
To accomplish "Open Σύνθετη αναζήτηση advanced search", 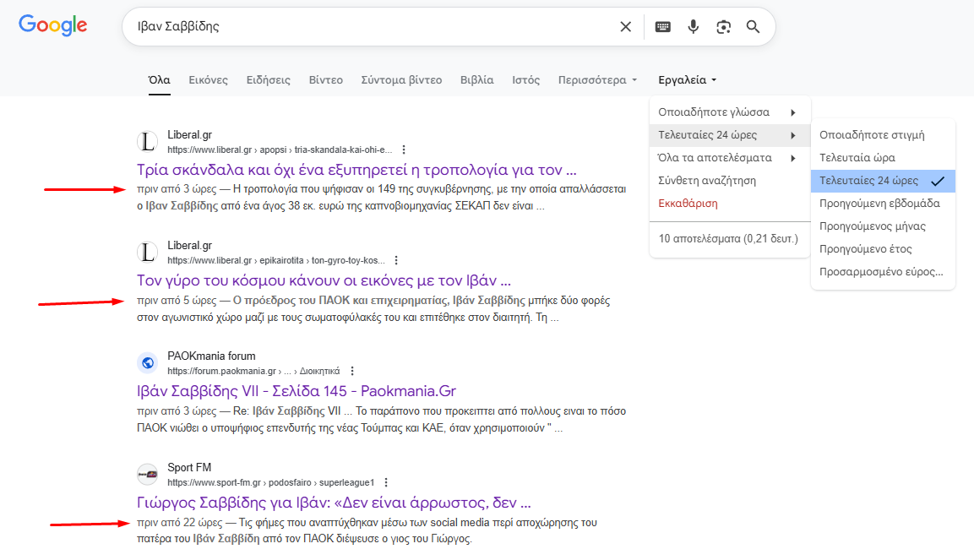I will click(730, 181).
